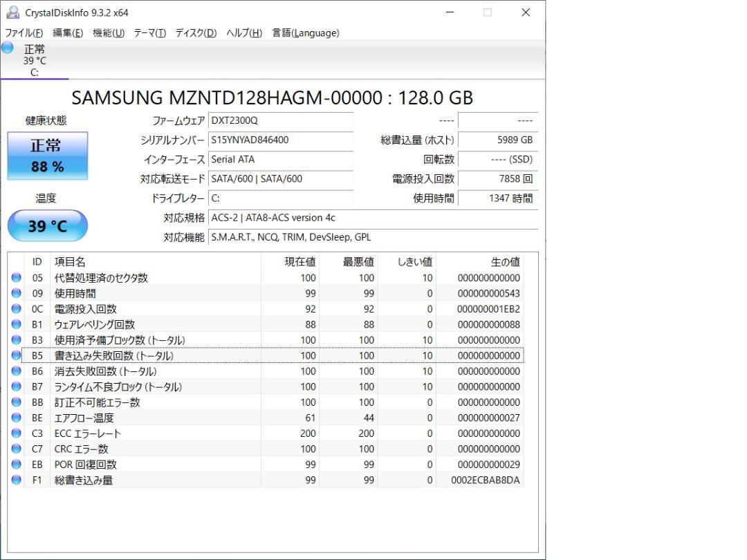The image size is (747, 560).
Task: Open the ヘルプ(H) menu
Action: pos(244,33)
